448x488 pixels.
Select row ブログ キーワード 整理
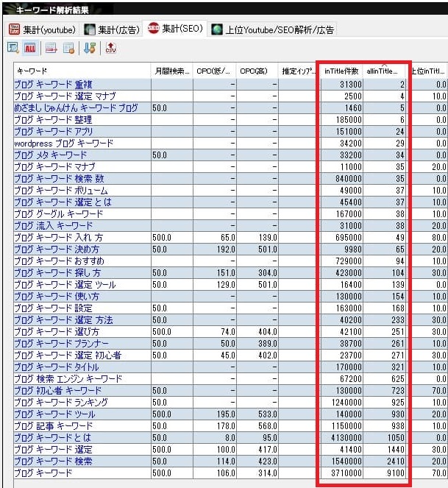[x=230, y=120]
